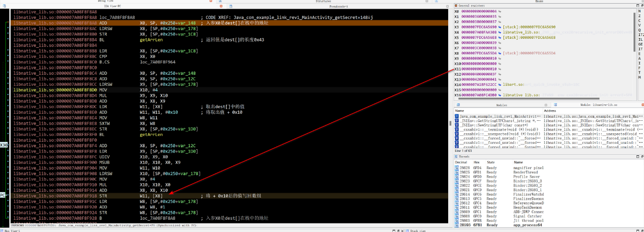This screenshot has width=644, height=232.
Task: Select the X13 register value 0000004200000041
Action: point(479,79)
